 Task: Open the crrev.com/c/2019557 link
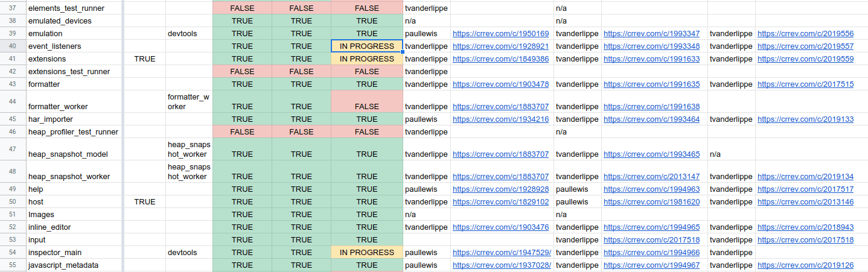pyautogui.click(x=805, y=46)
